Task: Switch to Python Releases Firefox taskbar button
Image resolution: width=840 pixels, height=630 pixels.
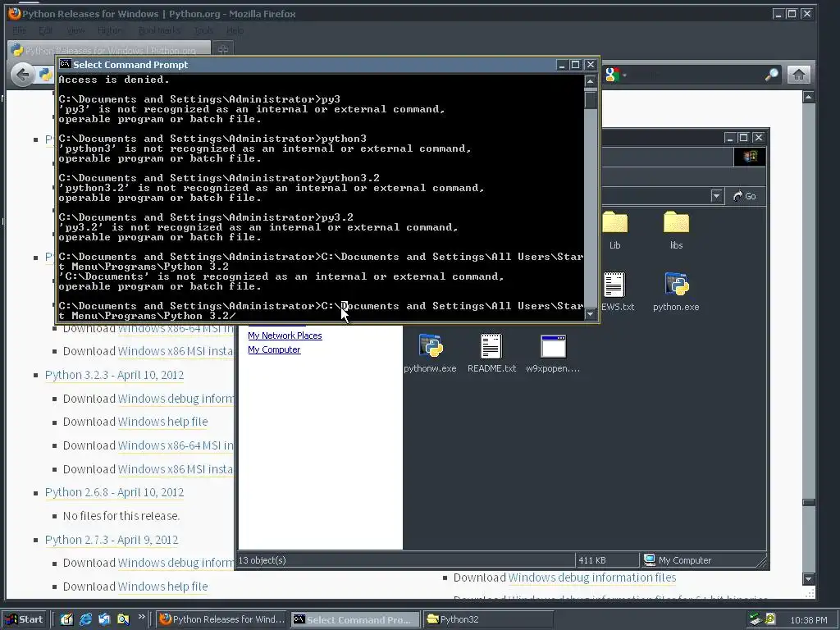Action: coord(221,619)
